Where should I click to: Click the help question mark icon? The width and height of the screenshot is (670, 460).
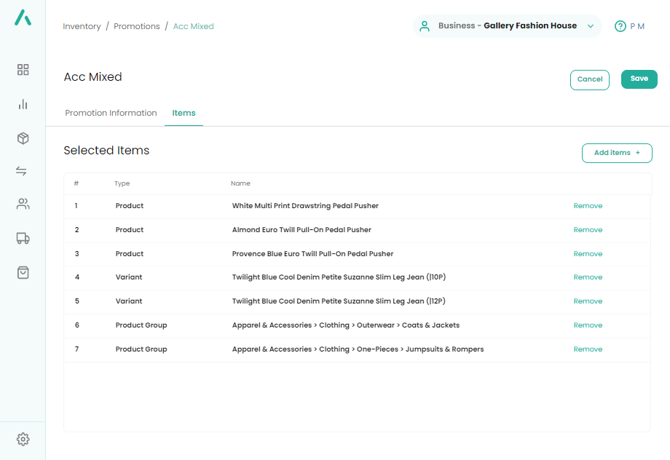(620, 26)
